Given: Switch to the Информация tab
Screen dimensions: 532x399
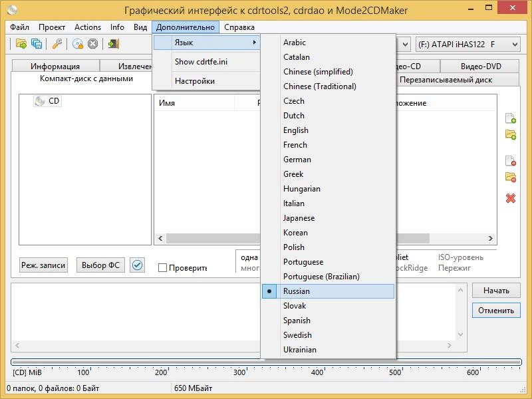Looking at the screenshot, I should point(55,66).
